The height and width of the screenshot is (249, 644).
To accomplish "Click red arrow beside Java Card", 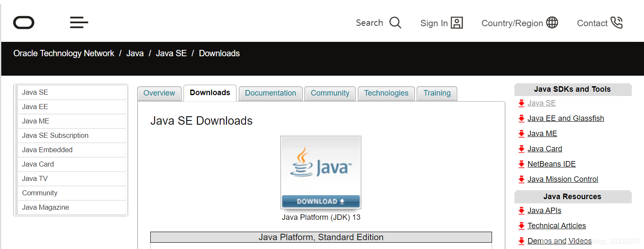I will pos(521,149).
